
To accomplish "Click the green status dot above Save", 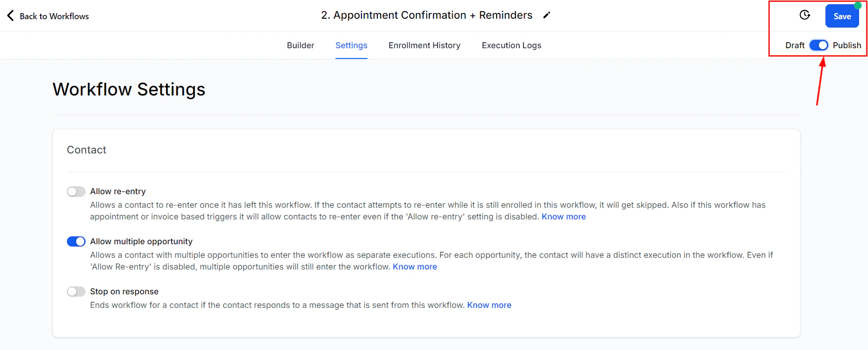I will 857,5.
